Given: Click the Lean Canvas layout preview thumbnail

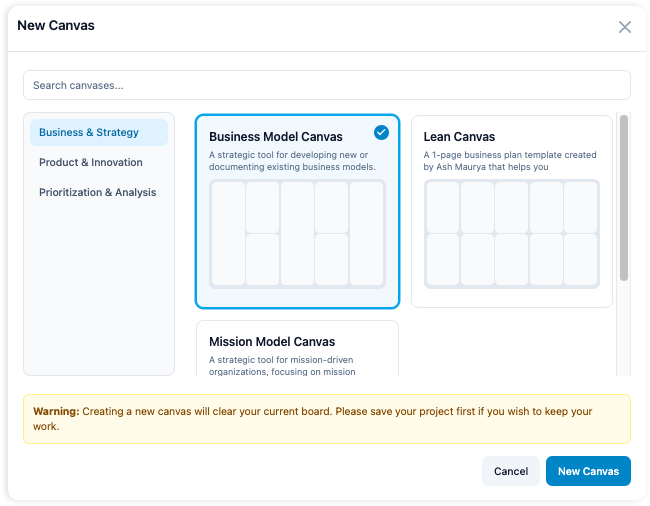Looking at the screenshot, I should tap(511, 234).
